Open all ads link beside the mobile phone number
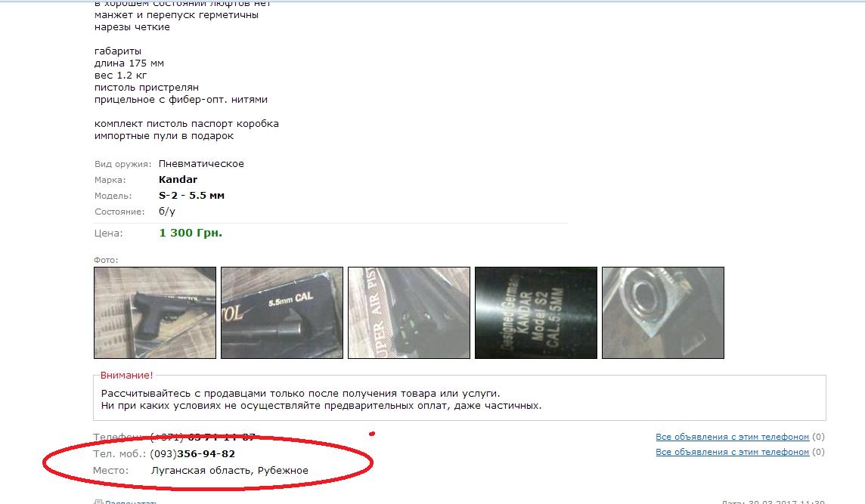 click(x=732, y=452)
